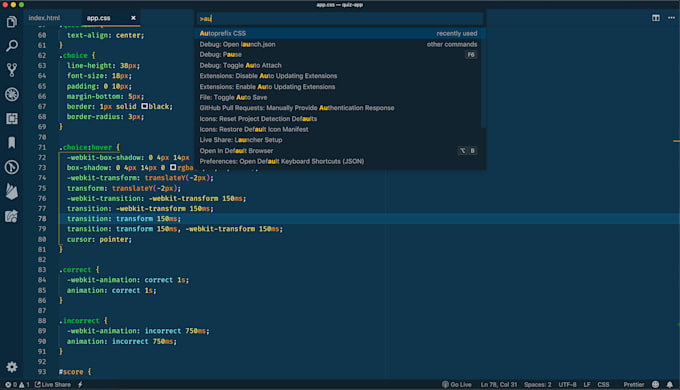Image resolution: width=680 pixels, height=390 pixels.
Task: Change encoding via UTF-8
Action: (x=567, y=384)
